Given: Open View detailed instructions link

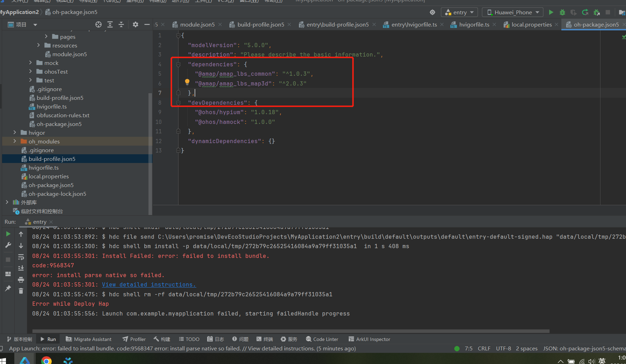Looking at the screenshot, I should coord(149,285).
